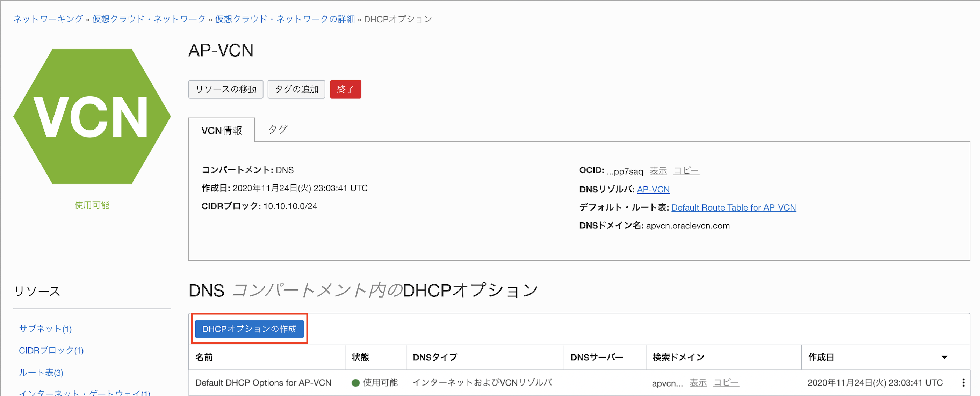Open the row actions menu for Default DHCP Options
980x396 pixels.
coord(963,382)
